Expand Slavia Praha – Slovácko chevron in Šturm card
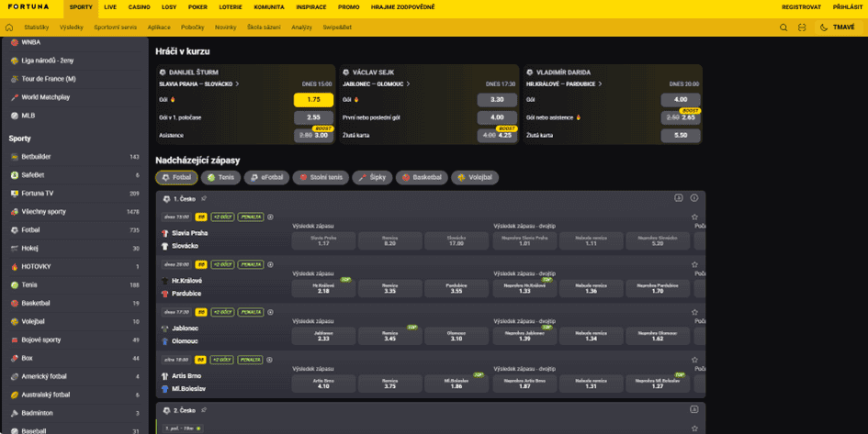 (x=238, y=84)
